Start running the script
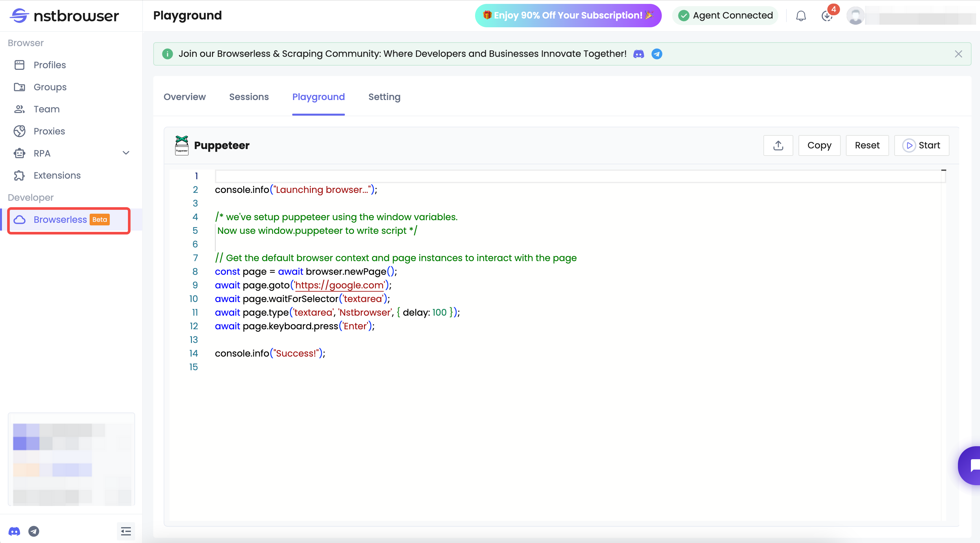 pyautogui.click(x=922, y=145)
